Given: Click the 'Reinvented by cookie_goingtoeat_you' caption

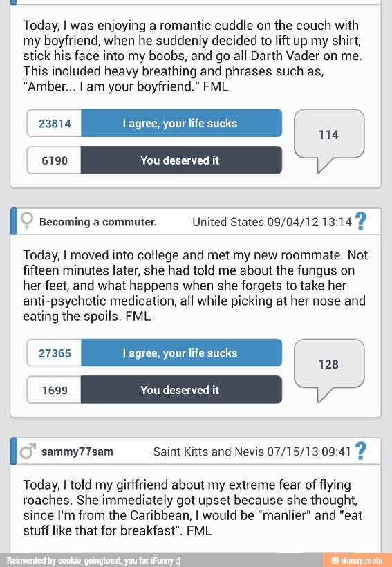Looking at the screenshot, I should 93,561.
